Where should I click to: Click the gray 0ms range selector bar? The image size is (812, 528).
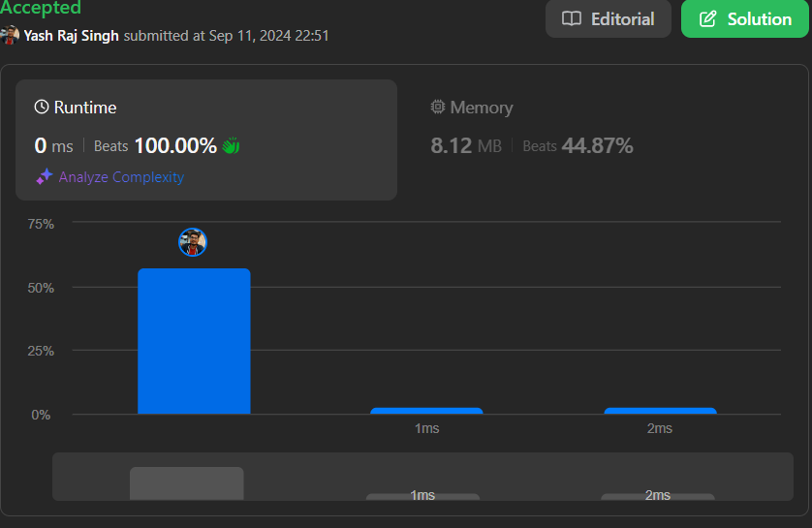(186, 483)
